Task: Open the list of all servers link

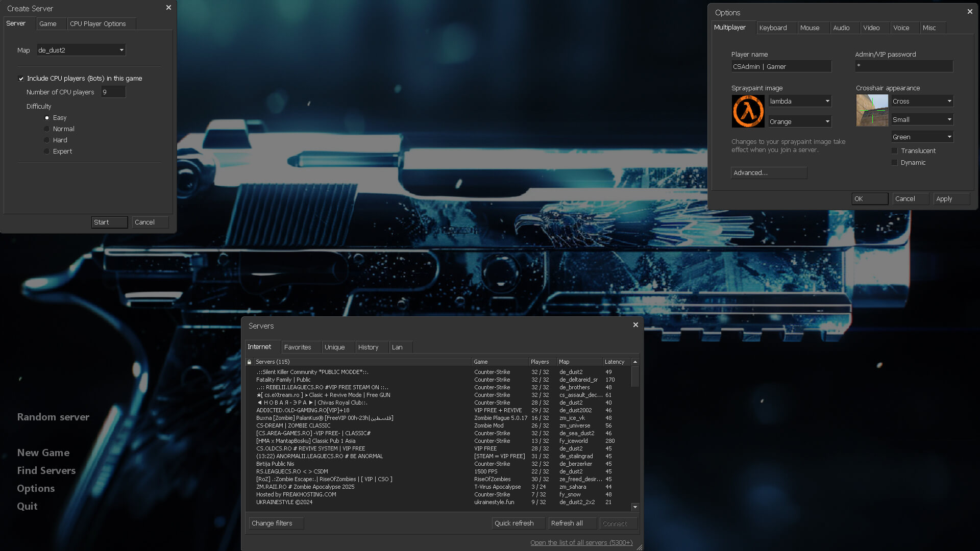Action: click(581, 542)
